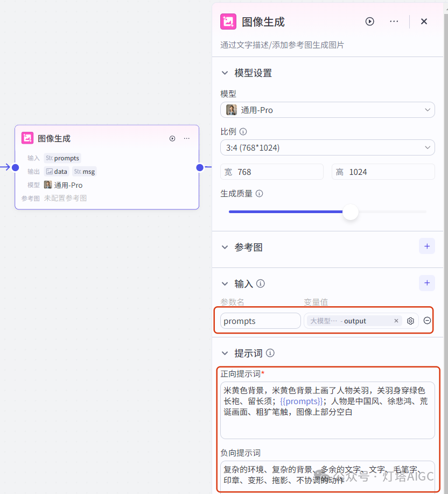Click 未配置参考图 text on the node
Screen dimensions: 448x494
(65, 198)
